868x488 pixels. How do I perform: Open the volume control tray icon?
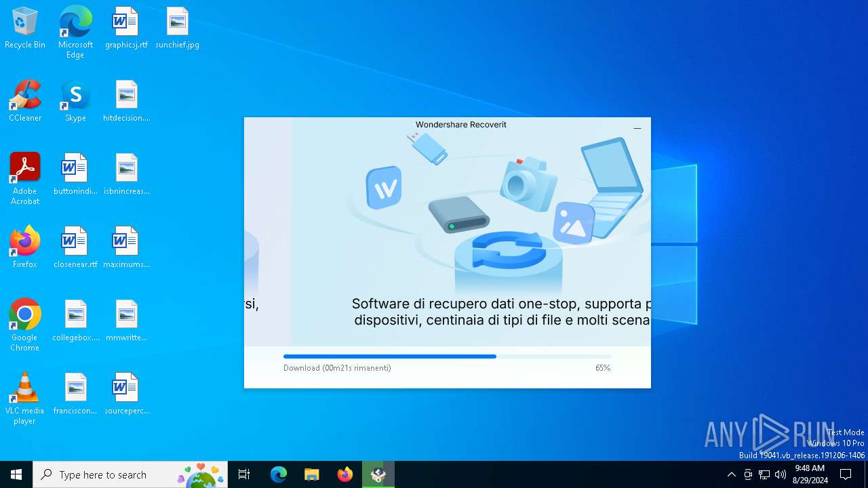point(781,474)
